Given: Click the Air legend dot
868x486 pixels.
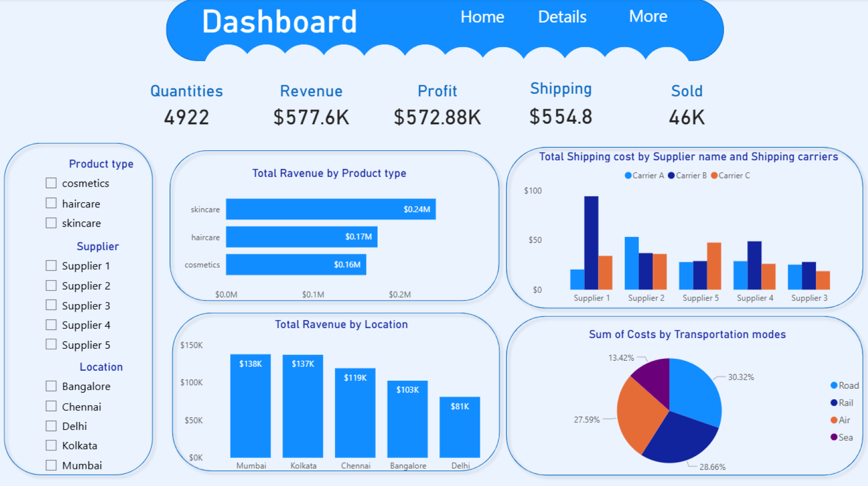Looking at the screenshot, I should (x=834, y=420).
